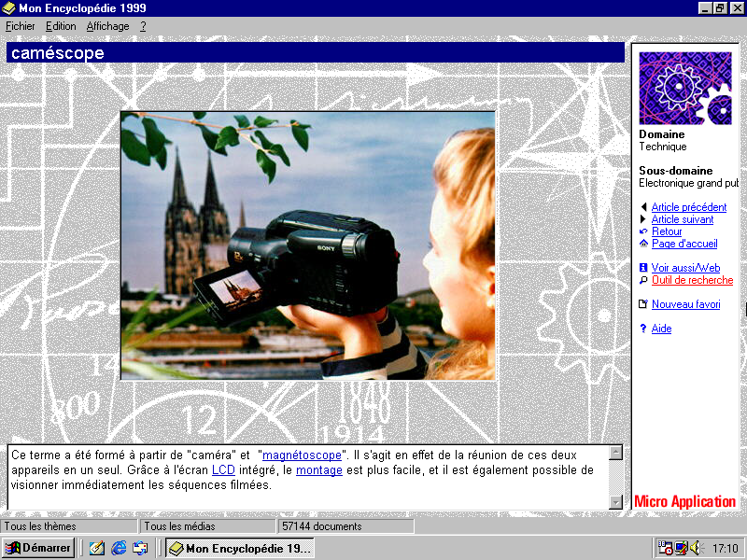Click the text scrollbar up arrow

click(616, 453)
